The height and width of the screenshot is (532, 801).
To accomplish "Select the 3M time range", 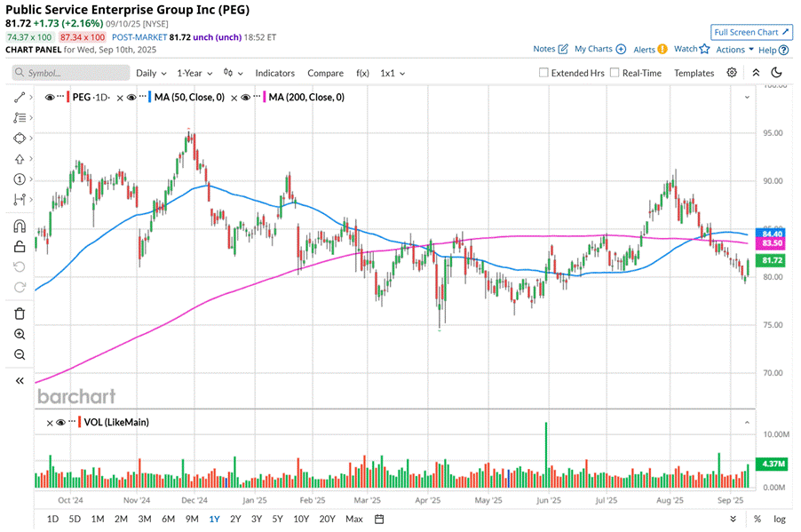I will [145, 520].
